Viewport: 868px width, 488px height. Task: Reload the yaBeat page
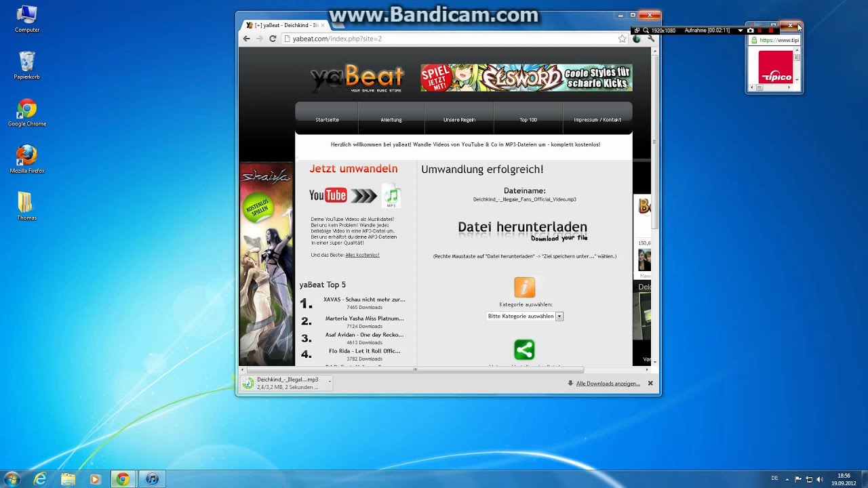click(x=273, y=39)
